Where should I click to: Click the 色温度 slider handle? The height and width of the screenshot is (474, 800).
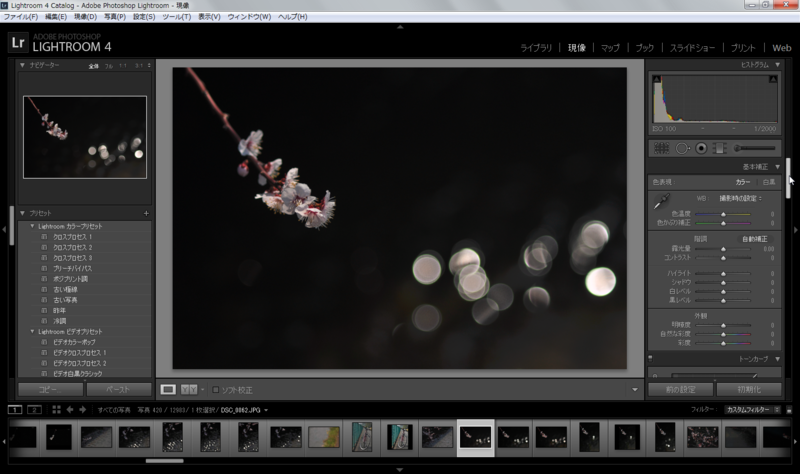point(723,214)
